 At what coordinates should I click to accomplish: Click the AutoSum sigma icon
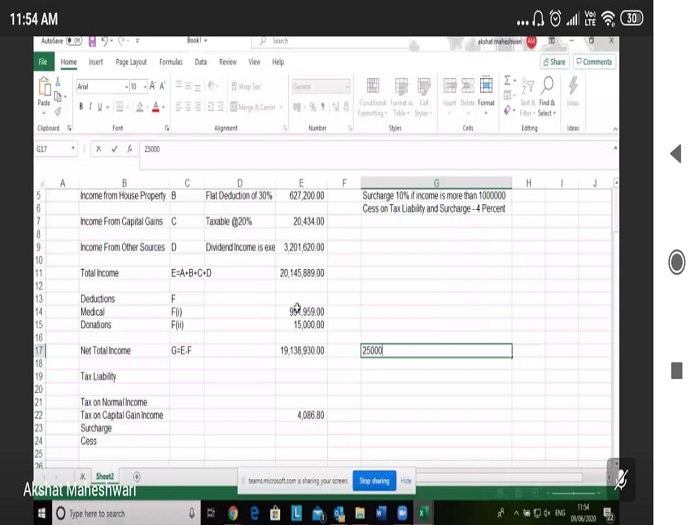507,81
